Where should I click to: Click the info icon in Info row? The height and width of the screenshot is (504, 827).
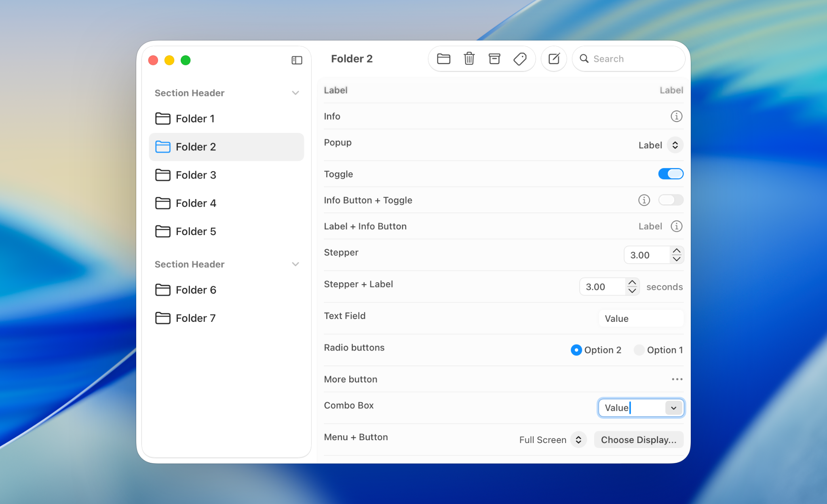(676, 116)
